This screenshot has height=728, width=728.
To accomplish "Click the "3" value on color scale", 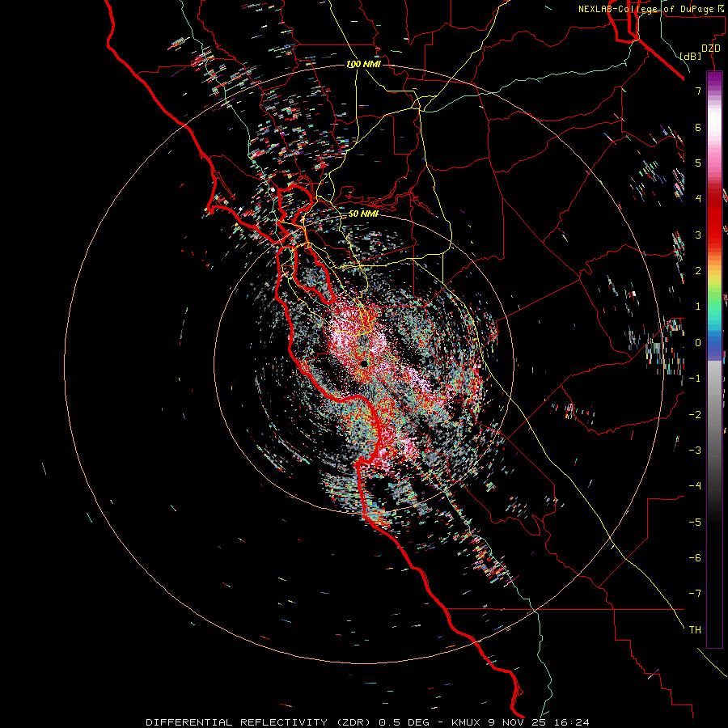I will [698, 235].
